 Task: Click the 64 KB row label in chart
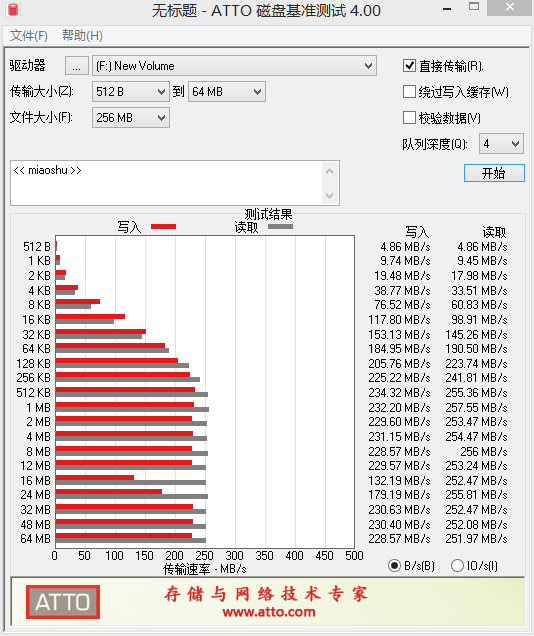(x=36, y=349)
